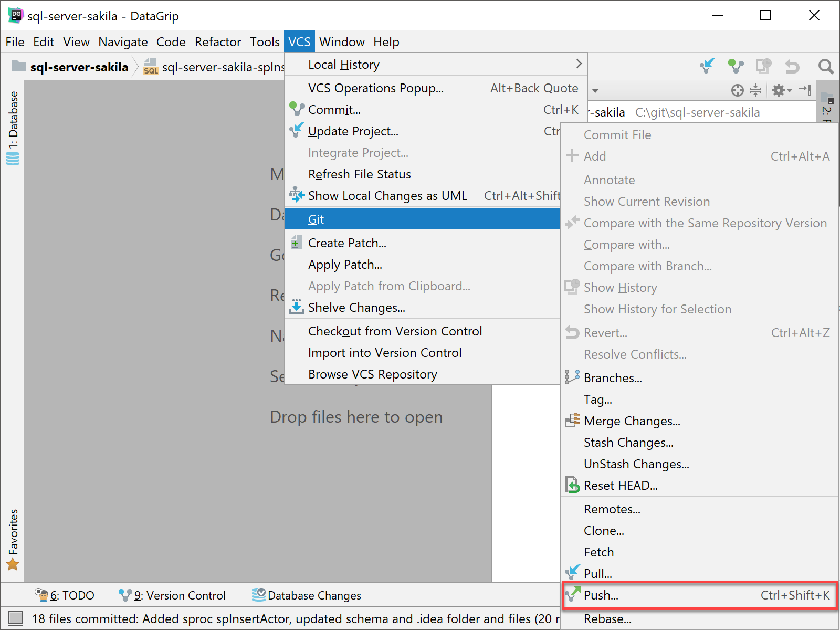
Task: Choose Checkout from Version Control
Action: pos(423,331)
